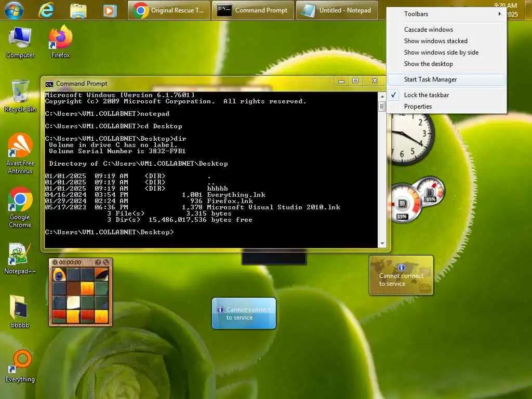
Task: Click the info icon in blue weather gadget
Action: [220, 310]
